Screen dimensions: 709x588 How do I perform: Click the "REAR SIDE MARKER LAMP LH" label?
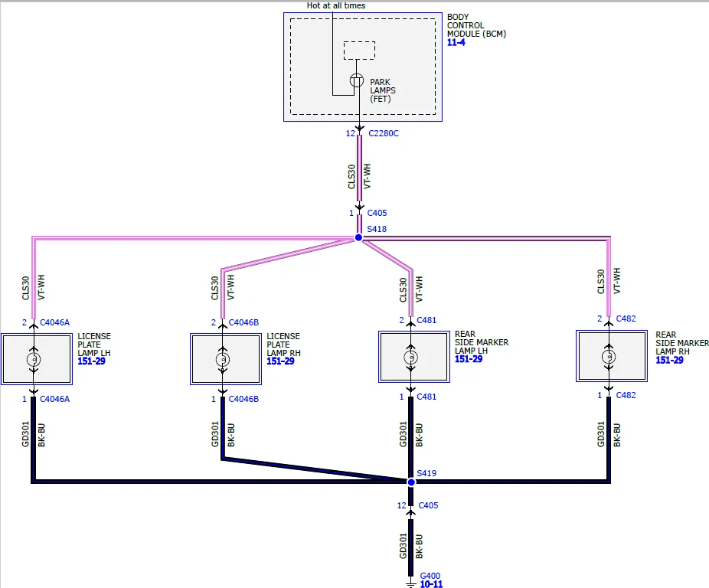482,342
